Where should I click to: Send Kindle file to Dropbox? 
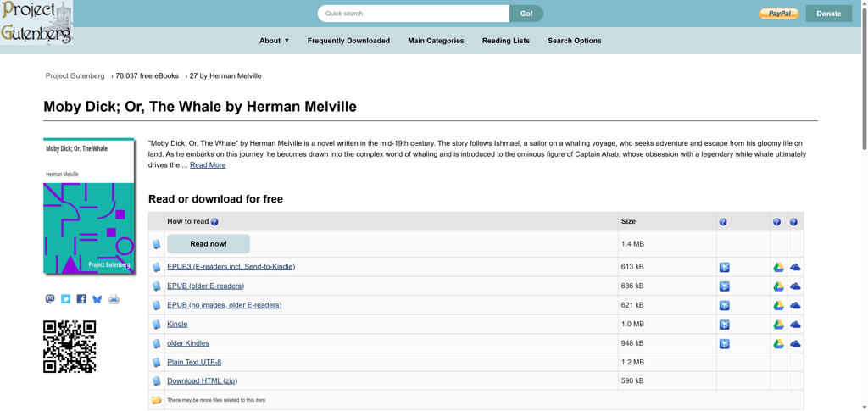coord(724,325)
